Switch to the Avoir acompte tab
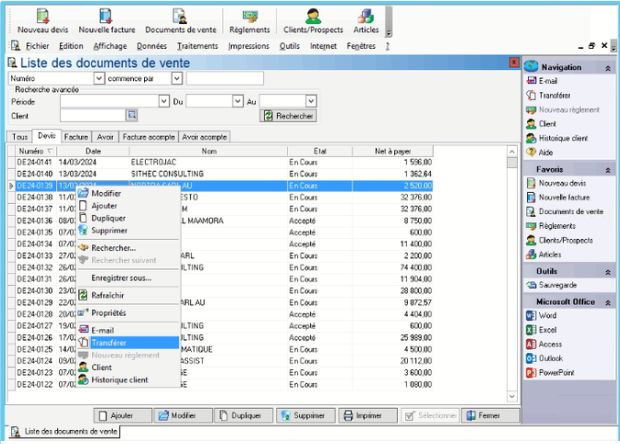Image resolution: width=620 pixels, height=444 pixels. click(x=204, y=137)
